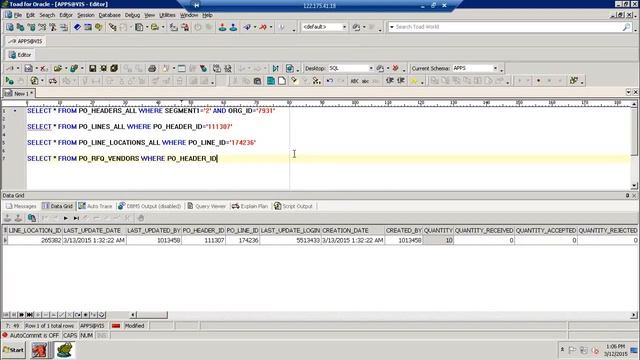Click the LINE_LOCATION_ID column header
Screen dimensions: 640x360
(x=35, y=231)
